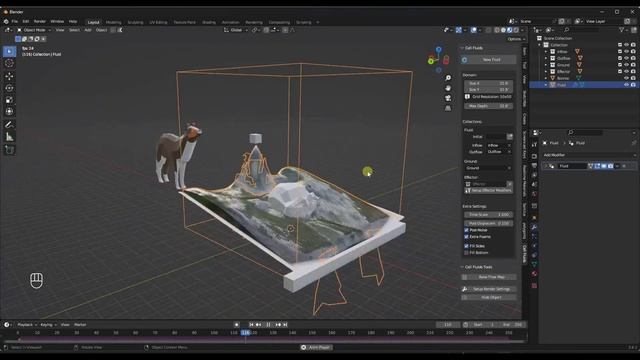This screenshot has width=640, height=360.
Task: Open the modifier wrench properties tab
Action: (x=534, y=227)
